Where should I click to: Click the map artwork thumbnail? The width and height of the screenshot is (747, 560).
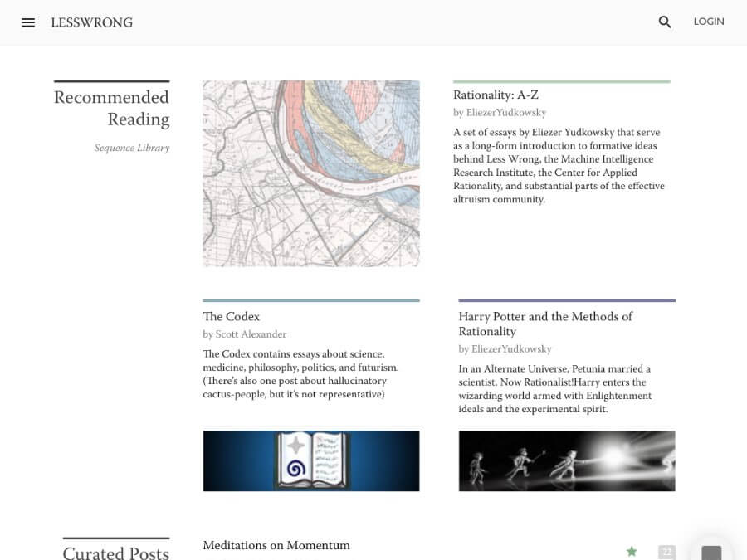pos(311,173)
